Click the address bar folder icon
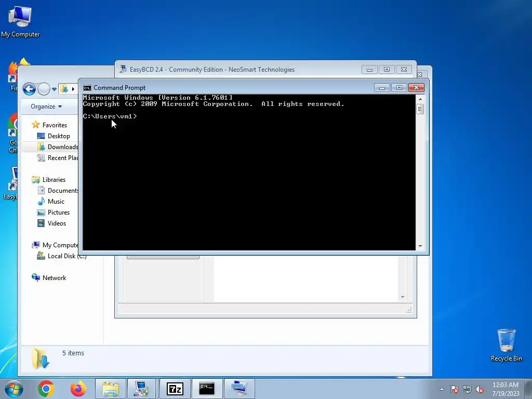 (64, 89)
